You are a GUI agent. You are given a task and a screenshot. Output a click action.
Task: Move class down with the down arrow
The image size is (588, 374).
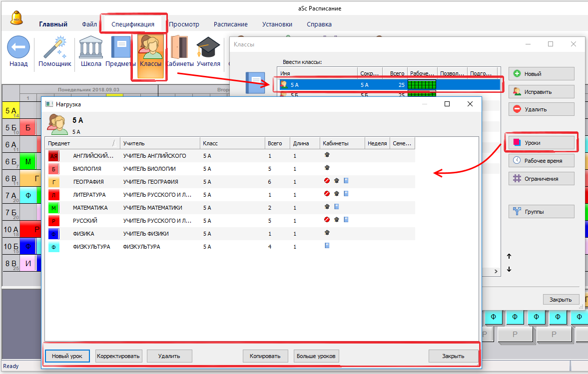pyautogui.click(x=509, y=269)
